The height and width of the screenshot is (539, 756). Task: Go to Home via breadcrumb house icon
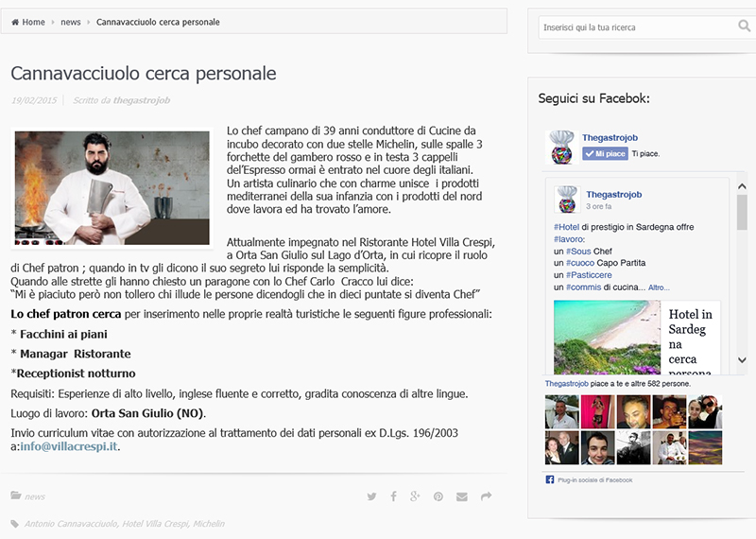(x=15, y=22)
